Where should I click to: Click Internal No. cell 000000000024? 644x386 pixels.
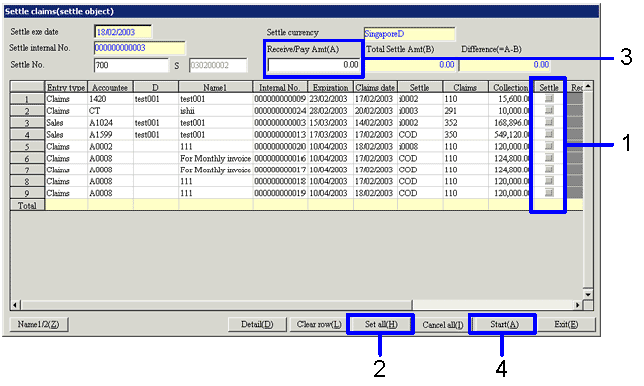pos(280,111)
